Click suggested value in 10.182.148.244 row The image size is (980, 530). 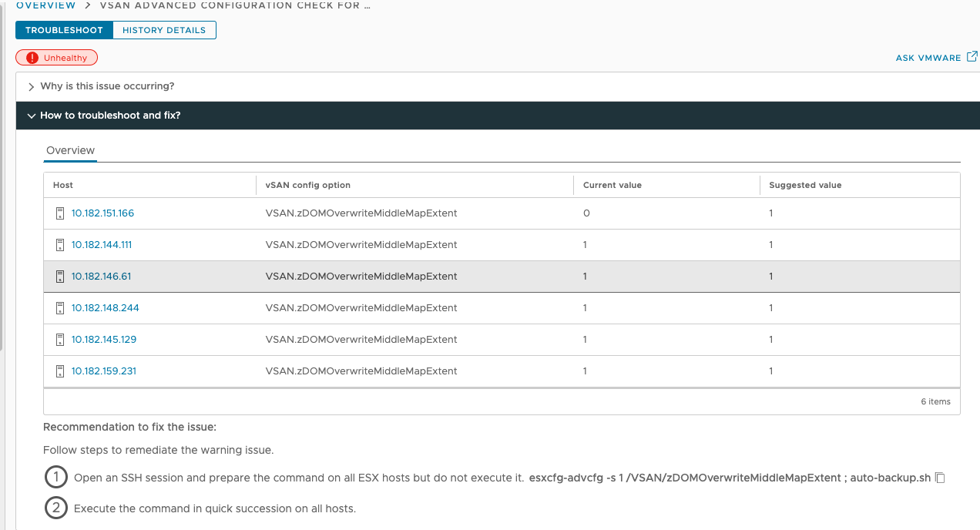[771, 308]
